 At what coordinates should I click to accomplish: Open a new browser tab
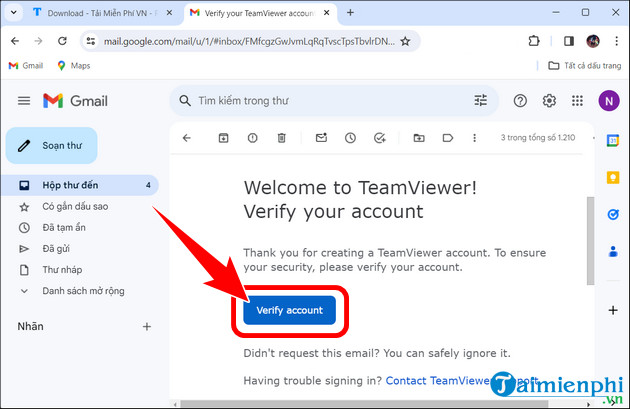pos(350,13)
